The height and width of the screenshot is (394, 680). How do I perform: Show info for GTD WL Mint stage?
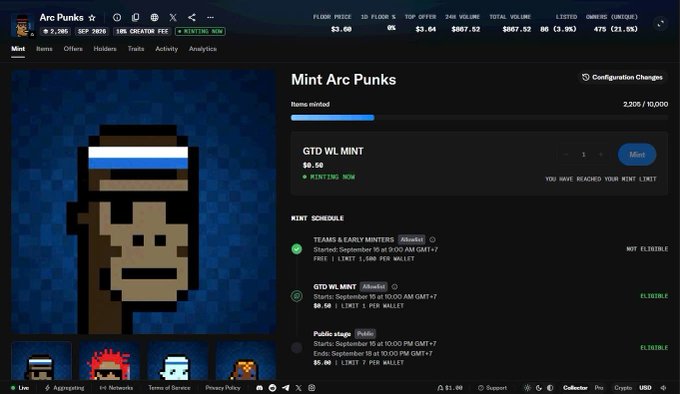coord(394,287)
